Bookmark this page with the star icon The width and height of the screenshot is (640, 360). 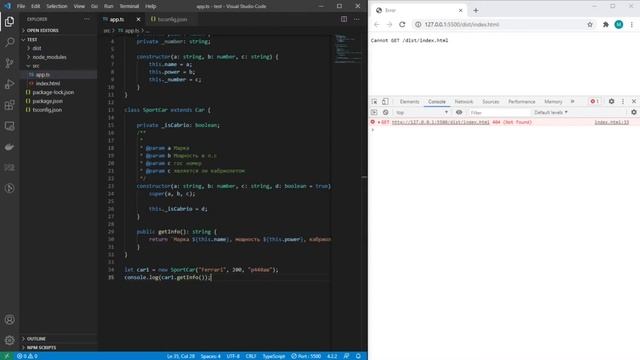590,24
